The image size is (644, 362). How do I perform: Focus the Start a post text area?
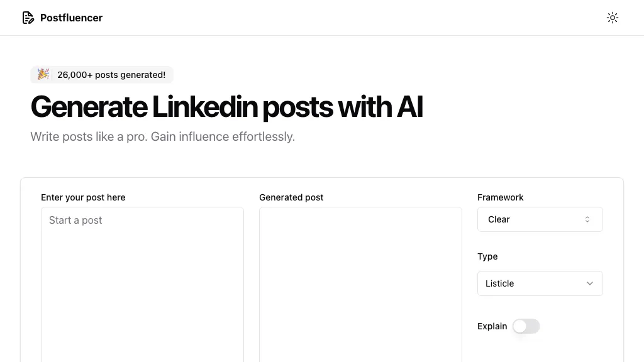pyautogui.click(x=142, y=285)
